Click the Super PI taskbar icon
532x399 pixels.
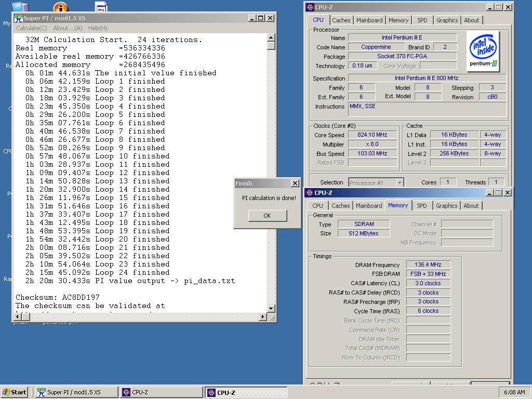tap(42, 392)
